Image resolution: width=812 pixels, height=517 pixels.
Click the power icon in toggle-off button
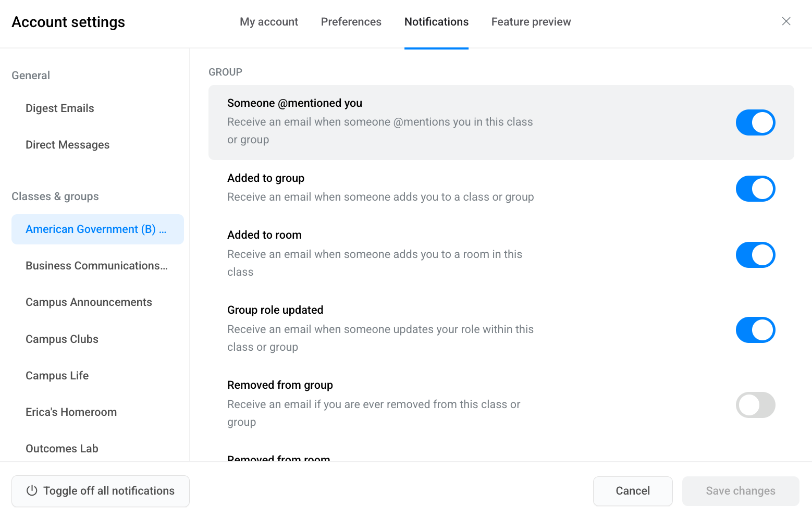32,490
